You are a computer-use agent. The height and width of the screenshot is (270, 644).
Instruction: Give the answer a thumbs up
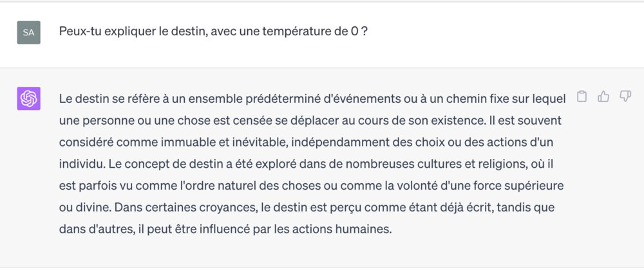coord(603,96)
